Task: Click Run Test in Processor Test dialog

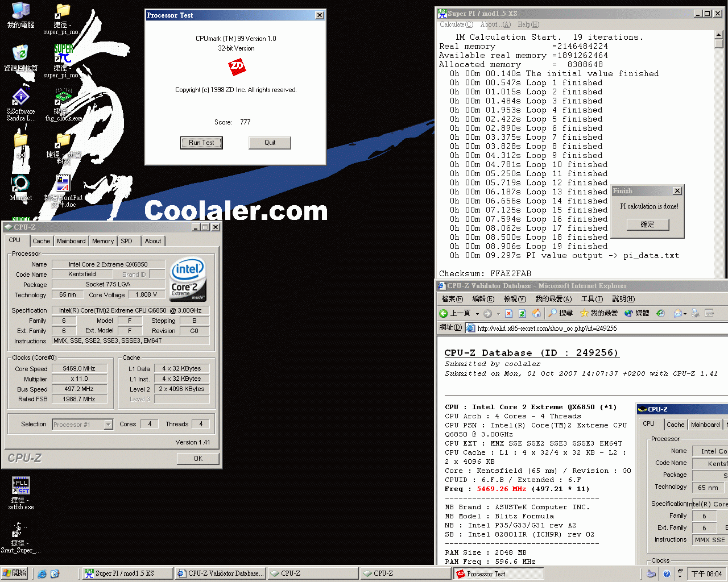Action: coord(201,143)
